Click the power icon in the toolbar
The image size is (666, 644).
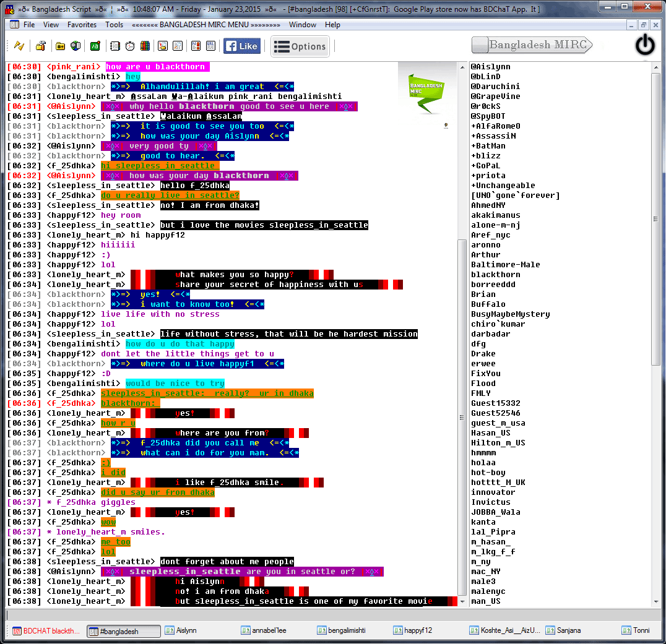pos(645,45)
